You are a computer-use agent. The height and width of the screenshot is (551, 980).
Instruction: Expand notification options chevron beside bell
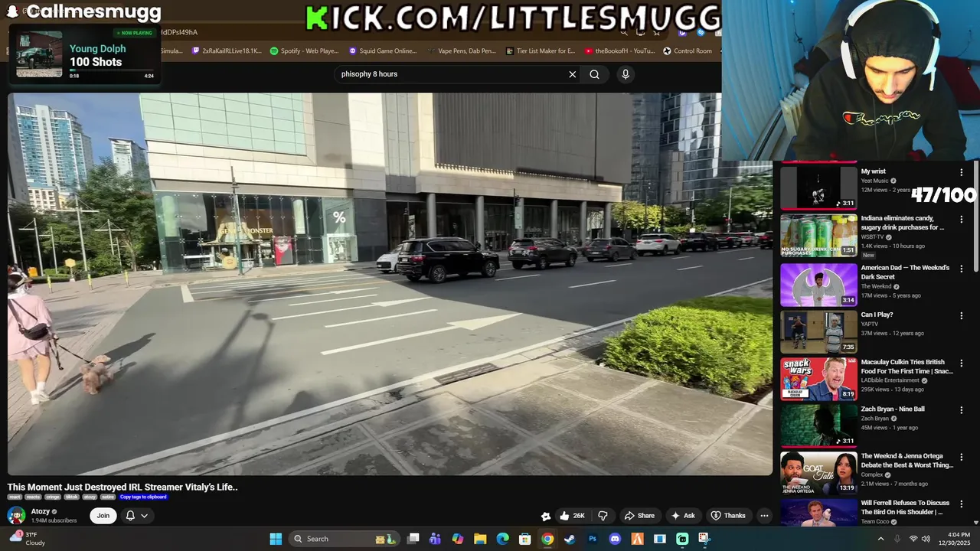click(144, 516)
